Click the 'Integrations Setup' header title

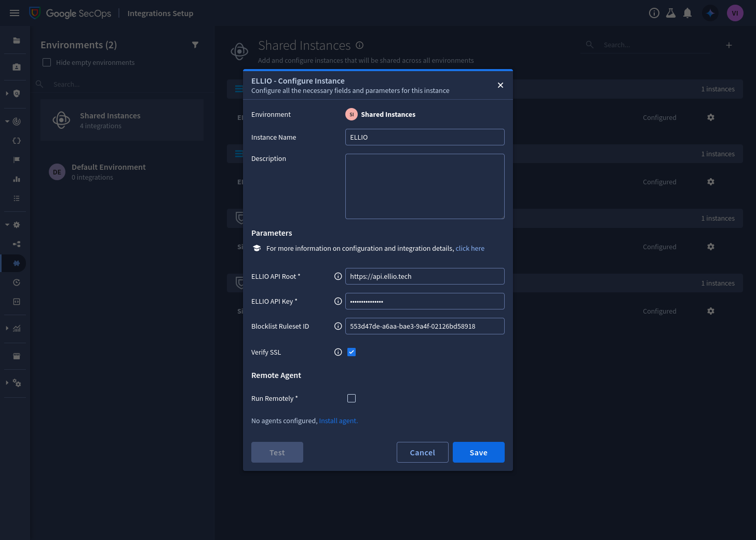(160, 14)
